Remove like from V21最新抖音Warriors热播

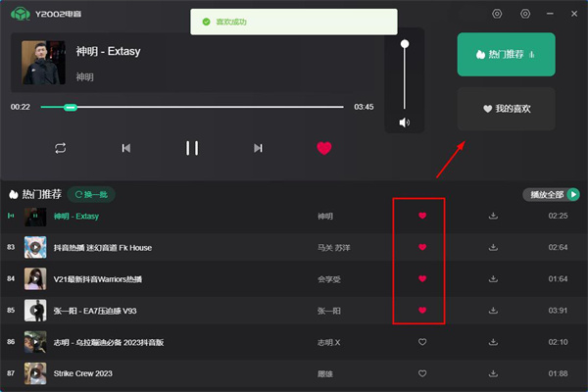422,278
